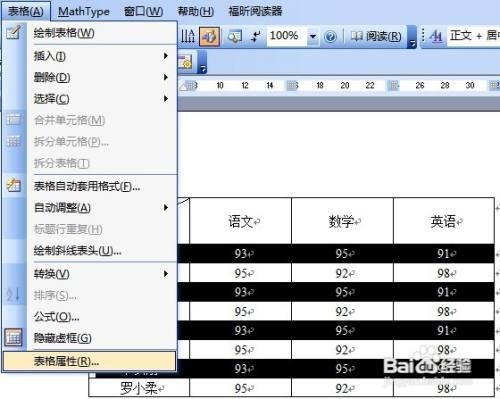This screenshot has width=500, height=399.
Task: Click the 98 cell in 罗小柔 row
Action: tap(444, 388)
